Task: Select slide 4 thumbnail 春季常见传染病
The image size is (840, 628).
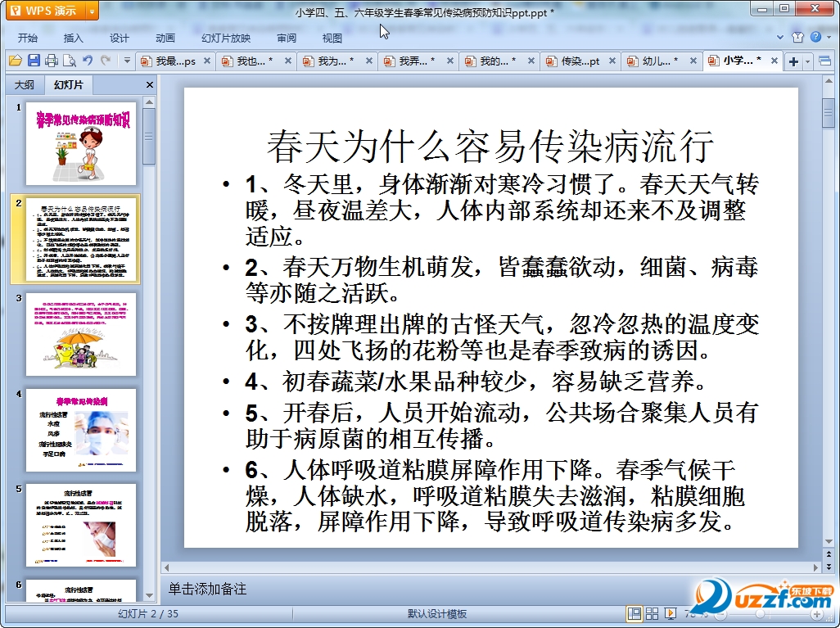Action: 81,431
